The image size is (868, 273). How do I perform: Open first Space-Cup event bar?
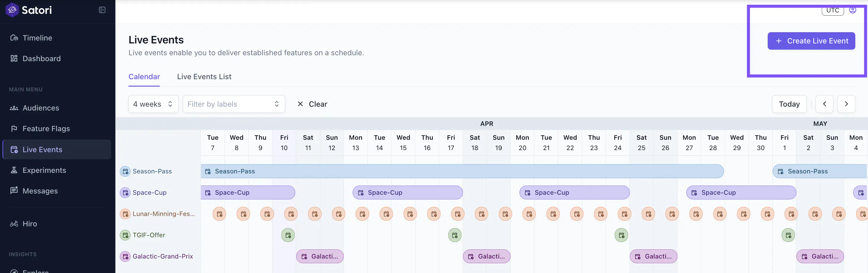(248, 193)
